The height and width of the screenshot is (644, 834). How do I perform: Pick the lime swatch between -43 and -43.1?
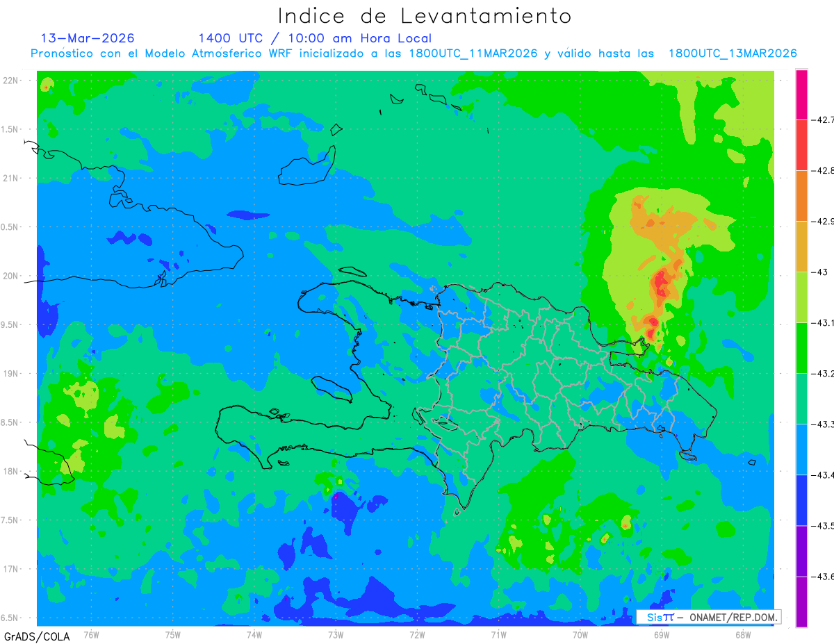(801, 297)
